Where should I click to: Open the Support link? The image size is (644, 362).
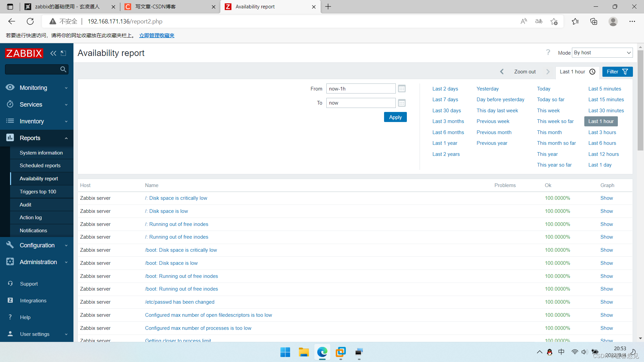point(29,284)
